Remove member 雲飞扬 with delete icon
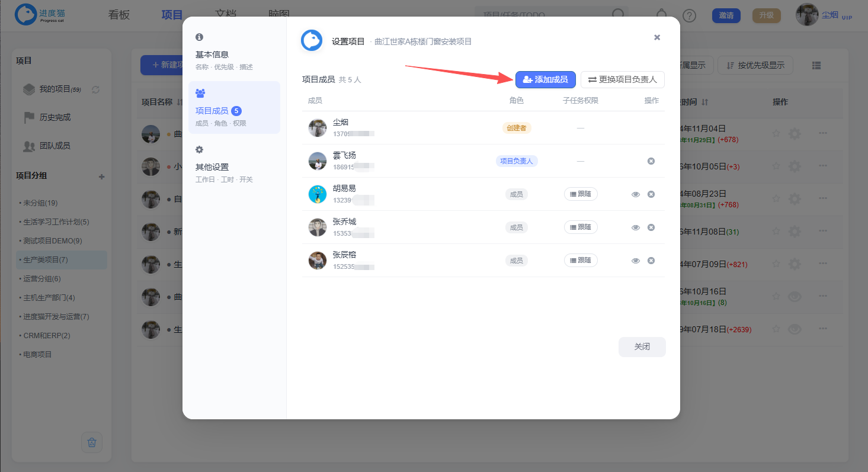This screenshot has width=868, height=472. (651, 161)
